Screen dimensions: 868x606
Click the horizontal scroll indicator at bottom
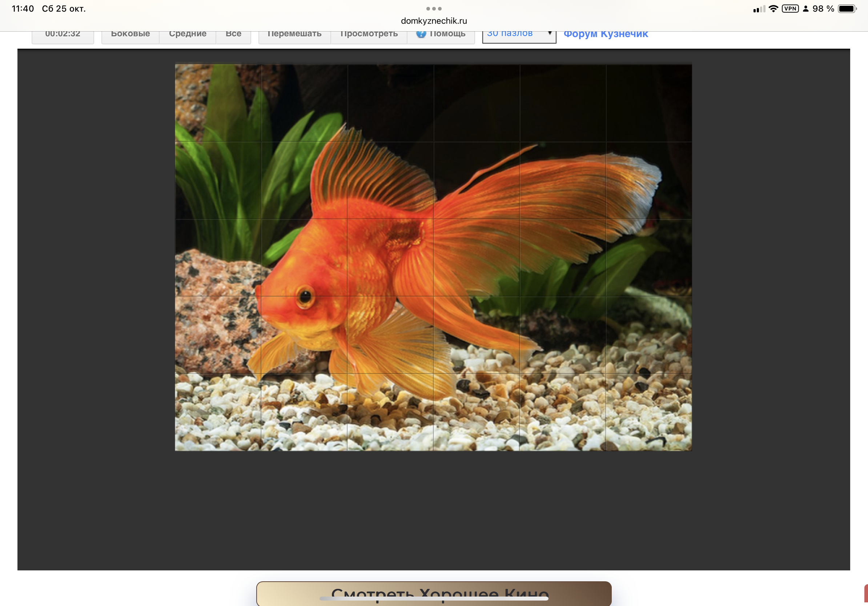(434, 598)
